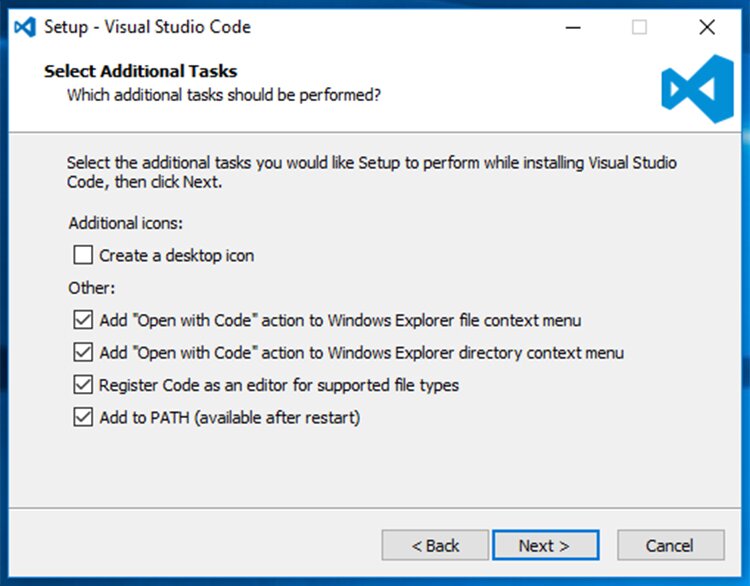Click the Visual Studio Code title bar icon
Viewport: 750px width, 586px height.
pos(25,27)
